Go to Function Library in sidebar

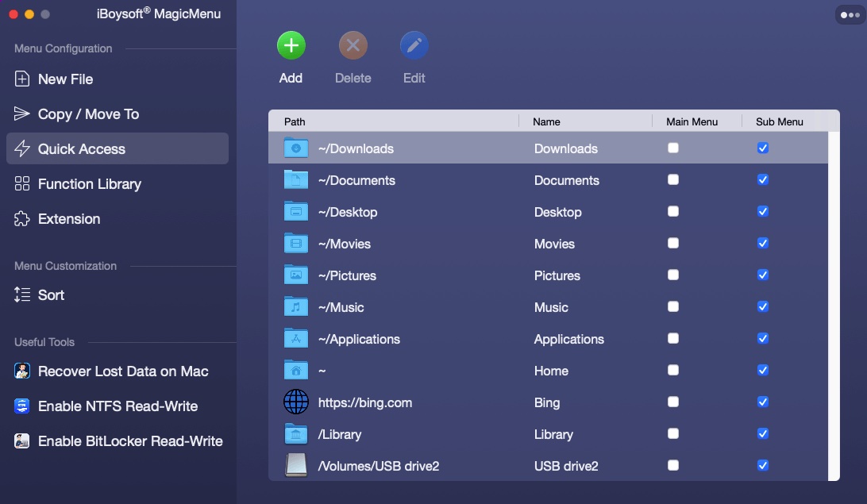pos(89,184)
